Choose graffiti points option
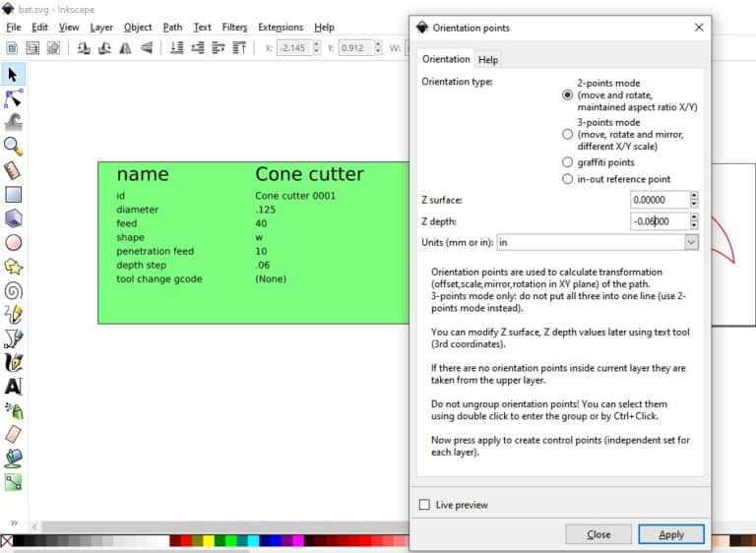The height and width of the screenshot is (553, 756). pyautogui.click(x=567, y=162)
